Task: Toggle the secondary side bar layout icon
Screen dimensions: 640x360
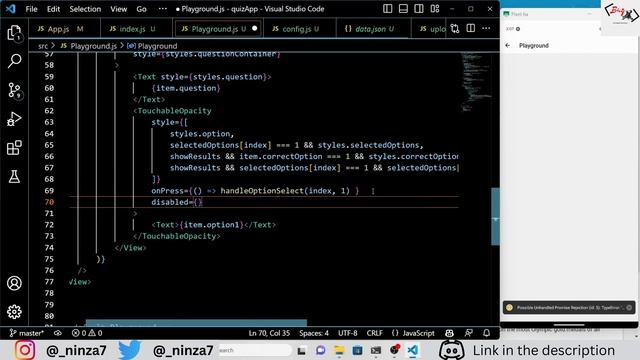Action: click(x=419, y=9)
